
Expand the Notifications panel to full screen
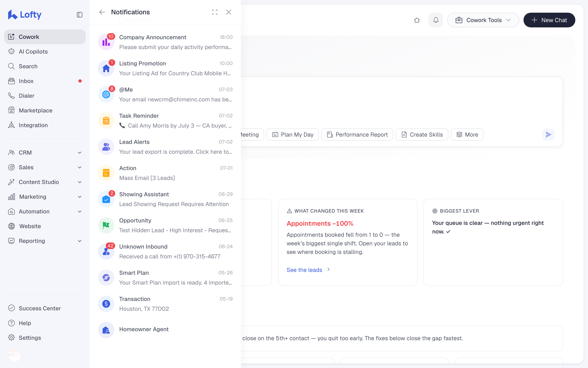pos(215,12)
